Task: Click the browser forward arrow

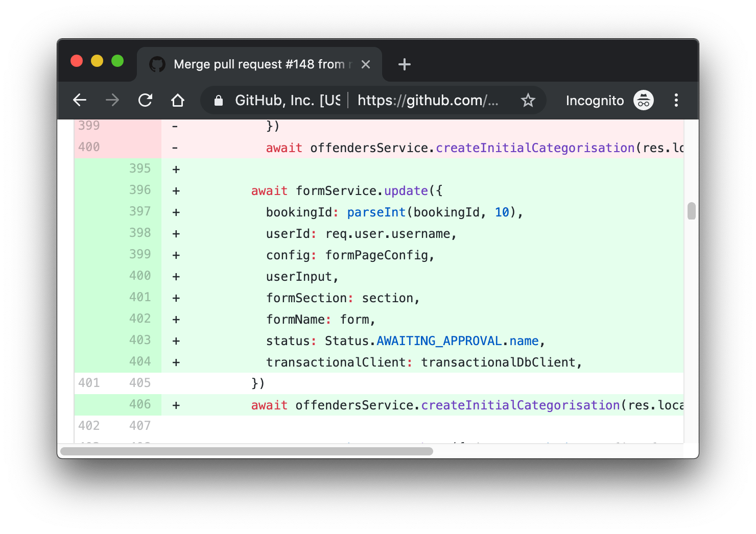Action: pyautogui.click(x=112, y=100)
